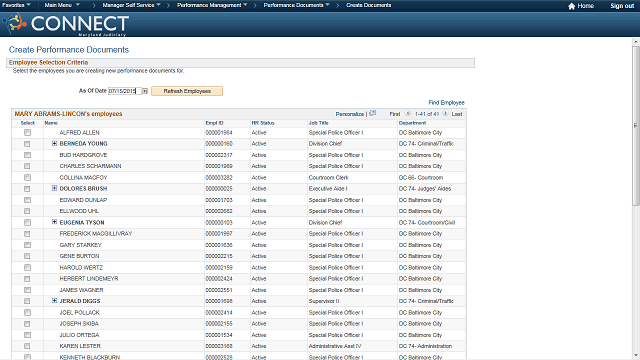Check the CHARLES SCHARMANN row box
The height and width of the screenshot is (360, 640).
27,166
